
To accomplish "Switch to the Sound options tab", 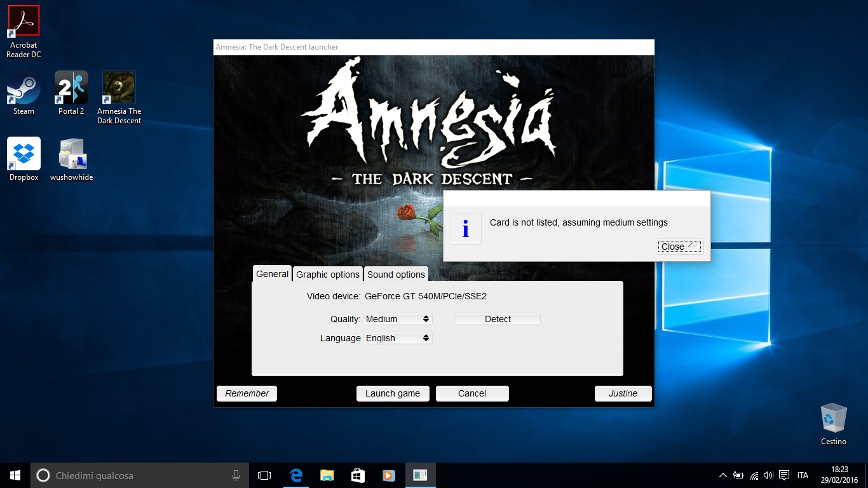I will [396, 274].
